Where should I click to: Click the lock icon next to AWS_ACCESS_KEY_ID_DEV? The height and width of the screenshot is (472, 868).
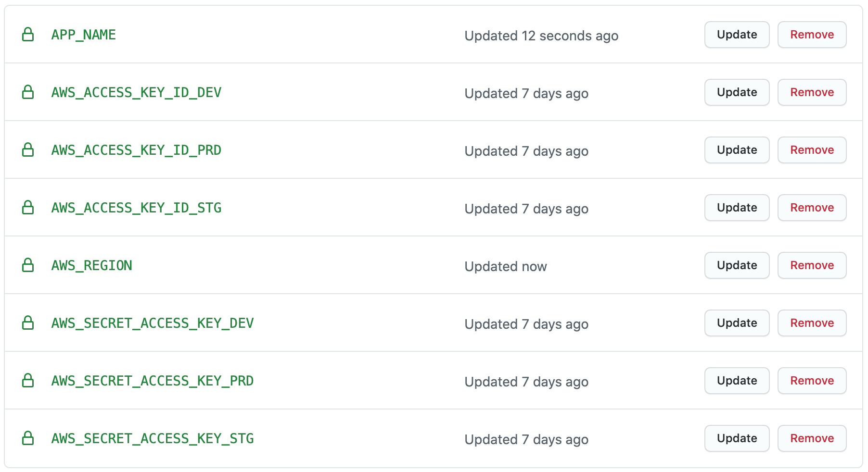click(x=28, y=92)
